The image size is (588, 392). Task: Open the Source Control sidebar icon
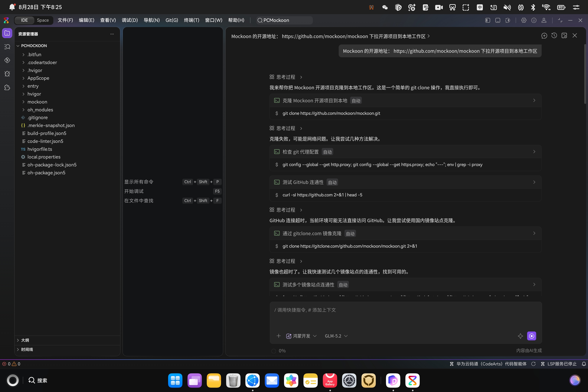point(7,60)
